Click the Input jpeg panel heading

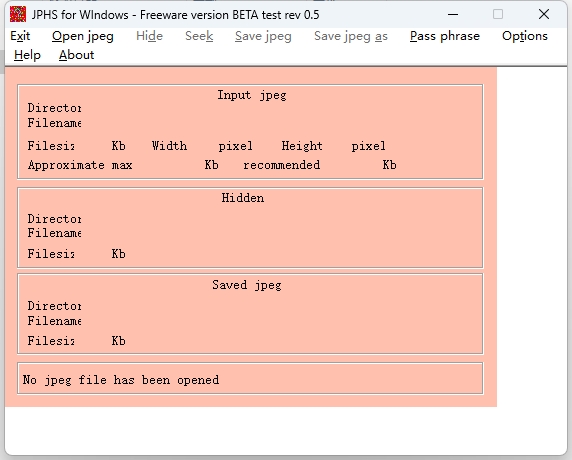[252, 95]
